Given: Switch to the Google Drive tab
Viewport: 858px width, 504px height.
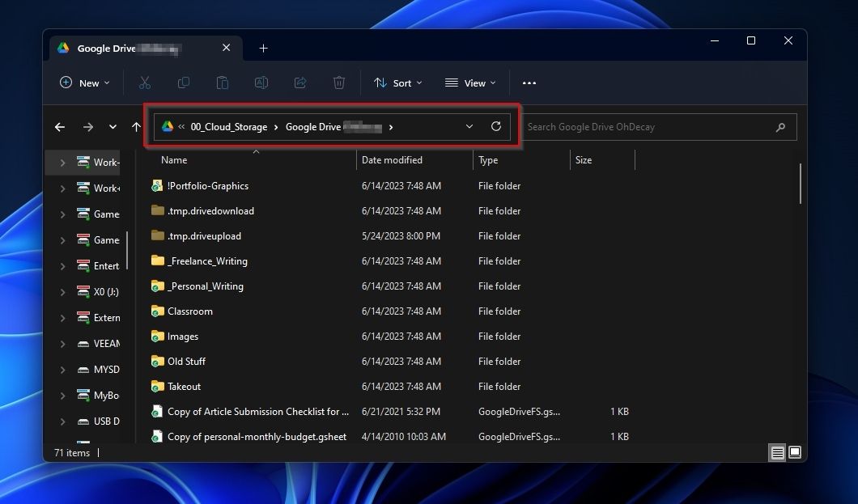Looking at the screenshot, I should pos(130,48).
